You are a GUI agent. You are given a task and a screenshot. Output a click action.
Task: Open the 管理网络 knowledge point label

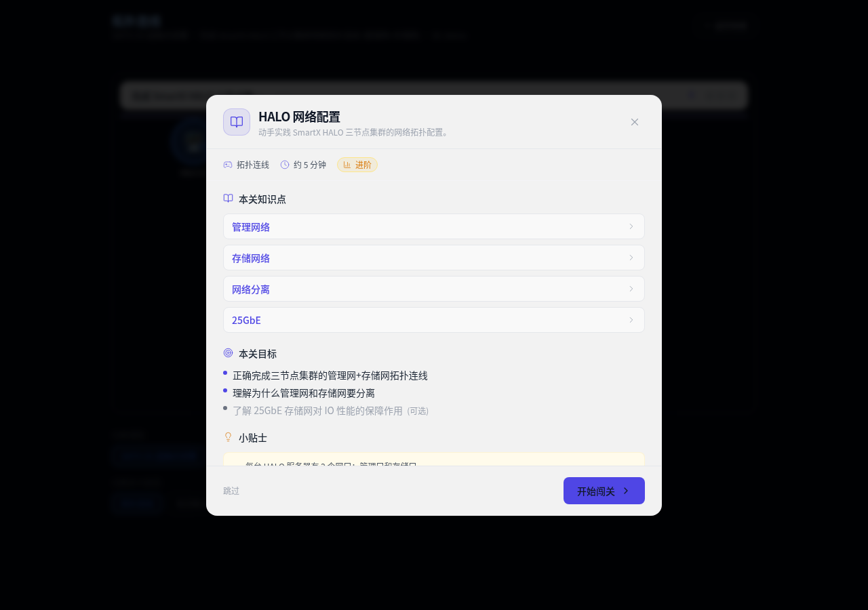tap(251, 227)
